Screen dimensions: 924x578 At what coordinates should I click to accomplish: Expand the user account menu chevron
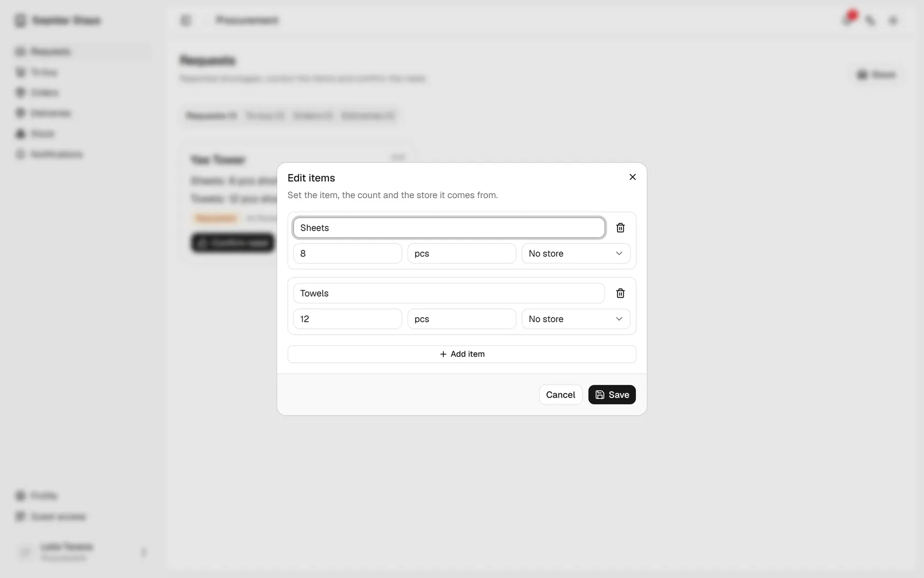(144, 552)
